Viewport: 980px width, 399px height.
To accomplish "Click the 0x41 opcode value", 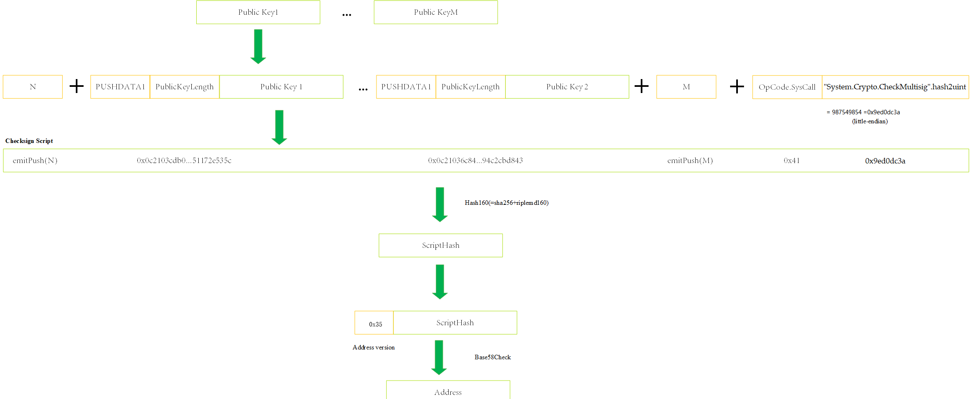I will pyautogui.click(x=792, y=161).
